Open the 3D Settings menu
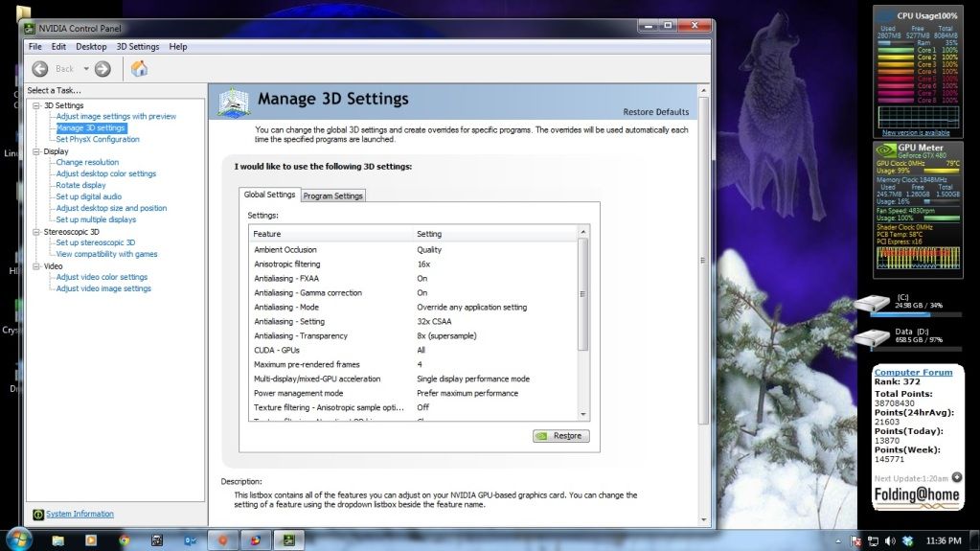 (138, 46)
